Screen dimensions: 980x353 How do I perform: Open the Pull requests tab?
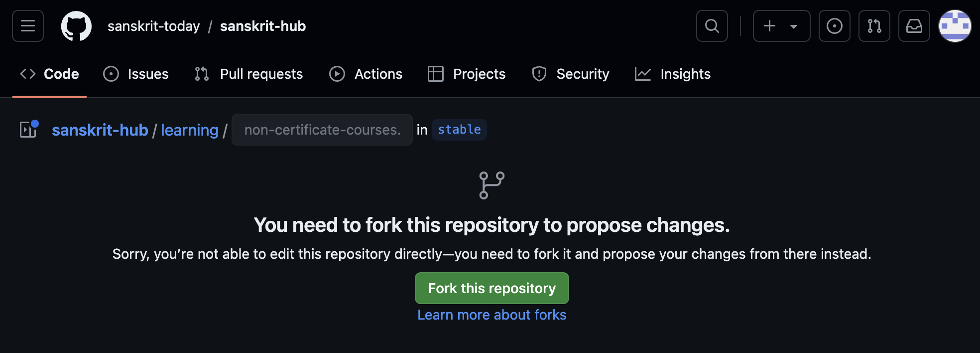coord(248,74)
